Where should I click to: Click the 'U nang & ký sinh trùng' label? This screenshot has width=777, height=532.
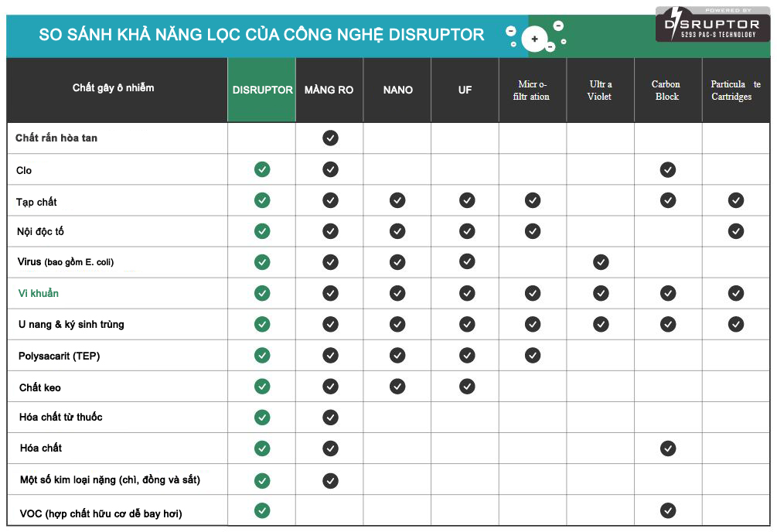tap(71, 324)
